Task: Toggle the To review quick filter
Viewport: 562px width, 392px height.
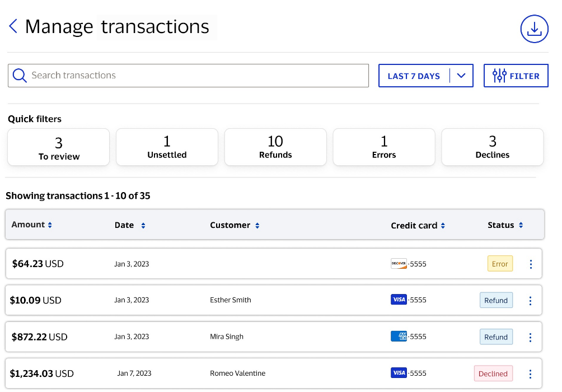Action: 59,147
